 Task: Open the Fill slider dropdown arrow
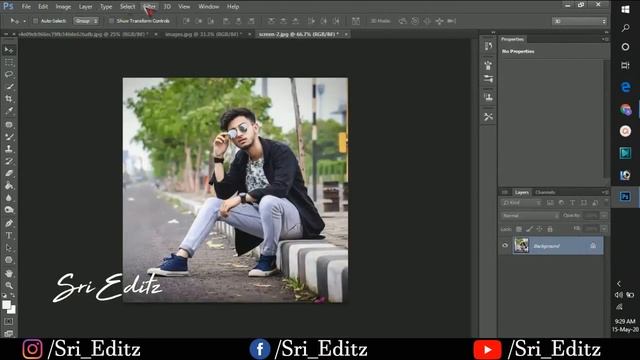pyautogui.click(x=604, y=229)
